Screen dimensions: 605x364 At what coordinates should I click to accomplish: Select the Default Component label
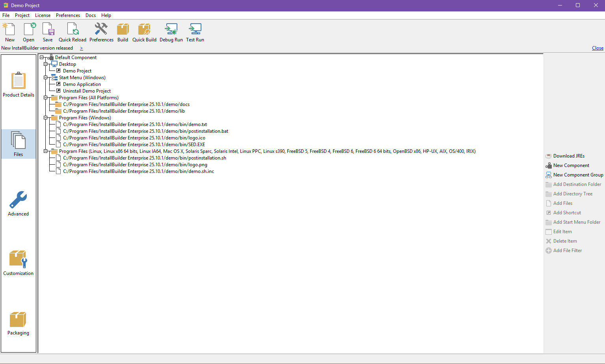coord(76,58)
